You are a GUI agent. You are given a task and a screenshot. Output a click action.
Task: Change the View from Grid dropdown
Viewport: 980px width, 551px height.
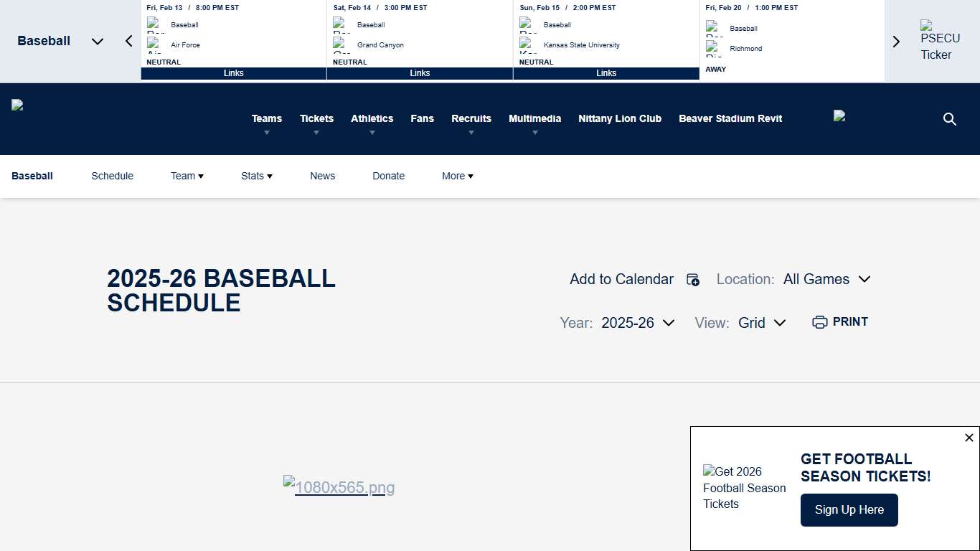[762, 323]
